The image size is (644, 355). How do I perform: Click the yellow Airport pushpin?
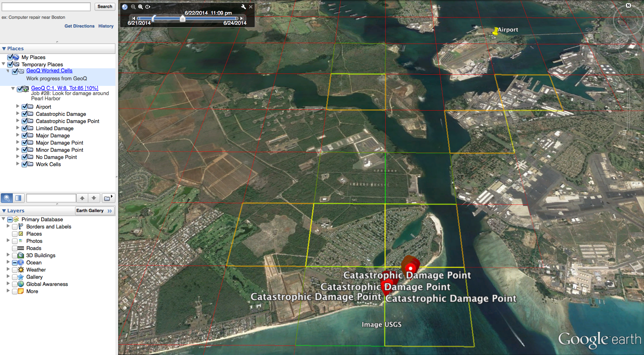point(495,31)
